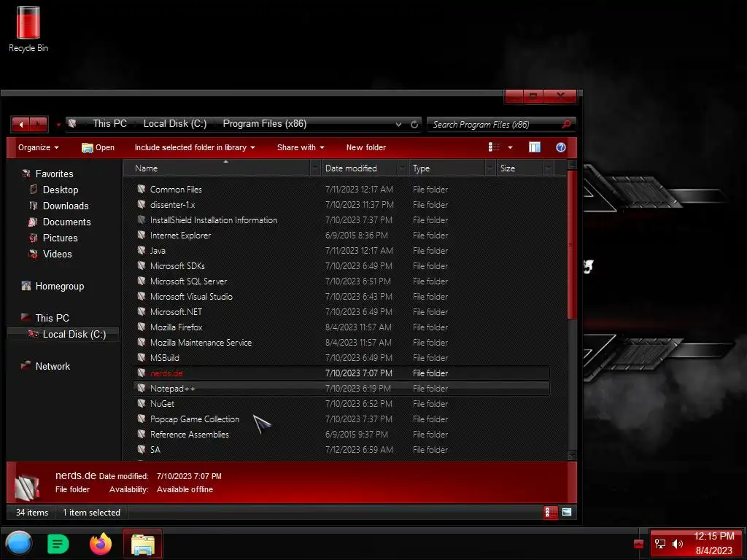
Task: Select Videos in navigation pane
Action: pos(57,254)
